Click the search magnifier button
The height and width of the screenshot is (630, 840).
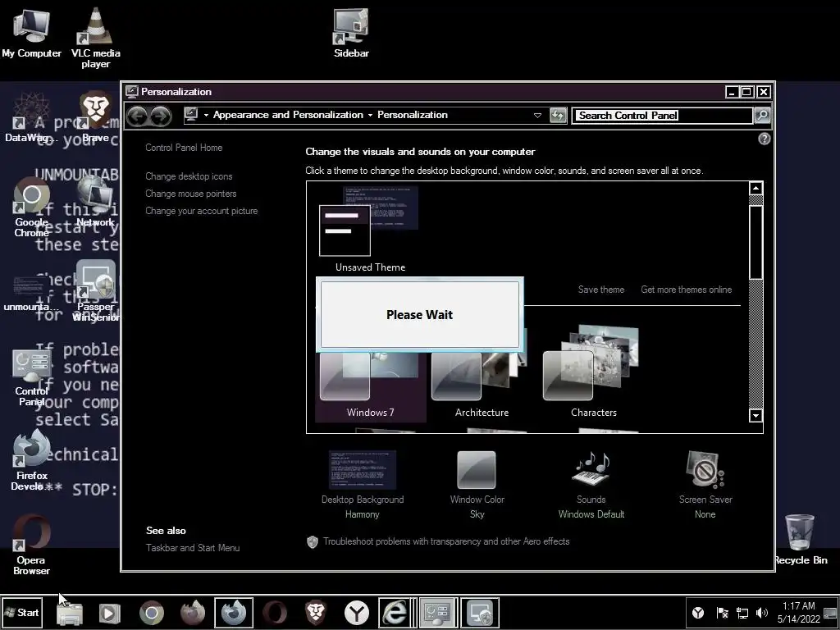tap(761, 115)
